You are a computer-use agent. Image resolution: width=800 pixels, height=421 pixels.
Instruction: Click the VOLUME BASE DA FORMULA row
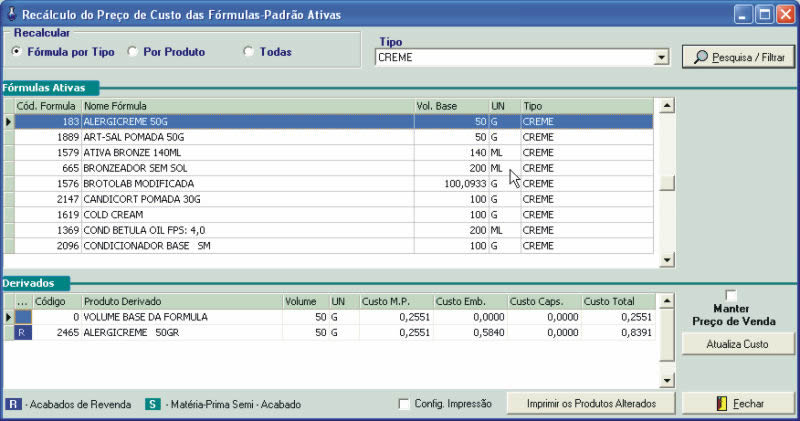coord(335,317)
